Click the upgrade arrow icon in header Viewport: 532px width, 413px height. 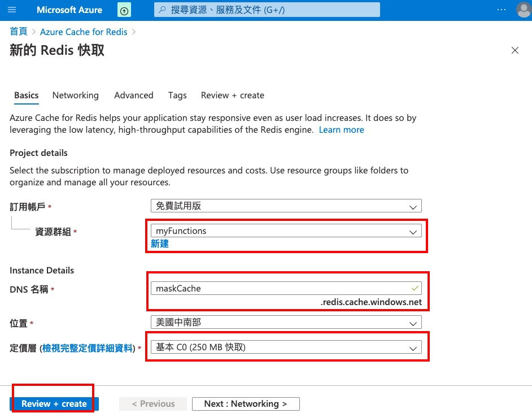point(124,10)
